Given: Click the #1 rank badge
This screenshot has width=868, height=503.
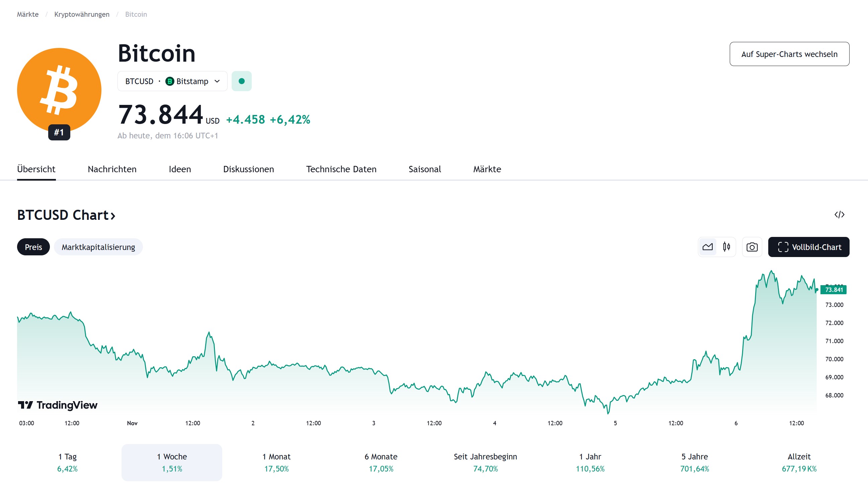Looking at the screenshot, I should pyautogui.click(x=59, y=132).
